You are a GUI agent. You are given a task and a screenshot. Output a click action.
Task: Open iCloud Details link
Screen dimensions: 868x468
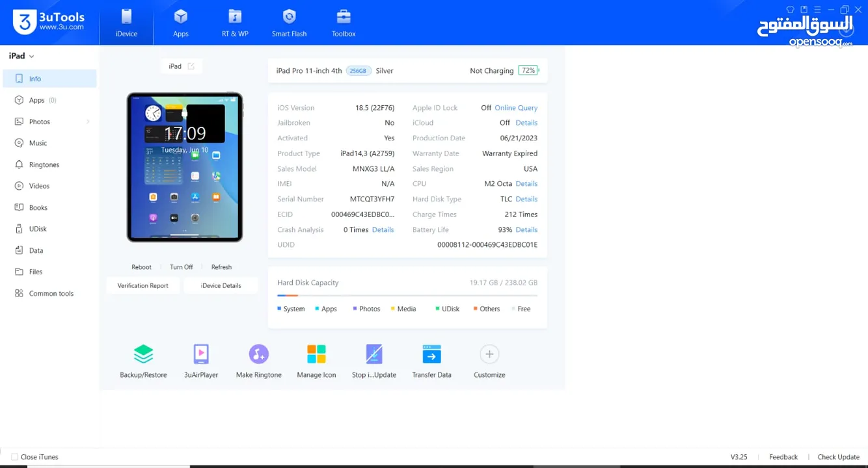point(526,123)
